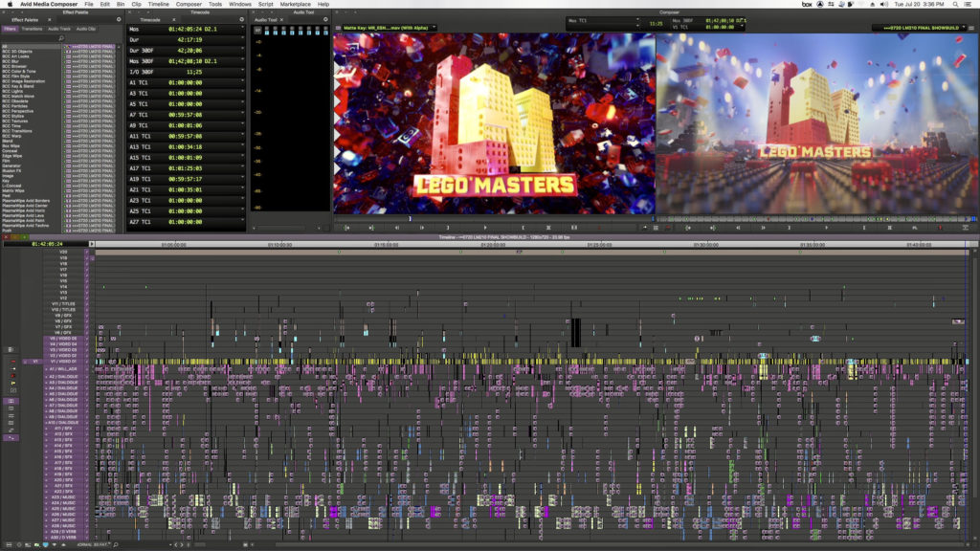Toggle the checkmark beside V9 / GFX track
980x551 pixels.
[86, 316]
